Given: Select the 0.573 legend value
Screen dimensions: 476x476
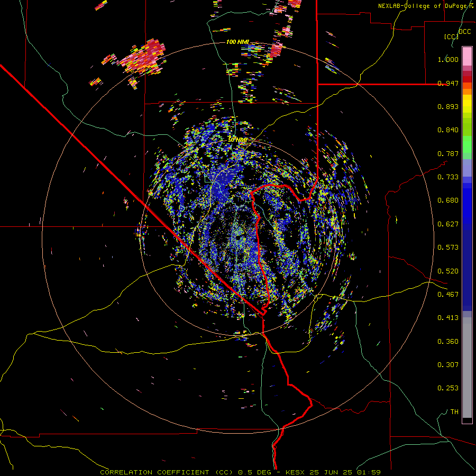Looking at the screenshot, I should 448,248.
